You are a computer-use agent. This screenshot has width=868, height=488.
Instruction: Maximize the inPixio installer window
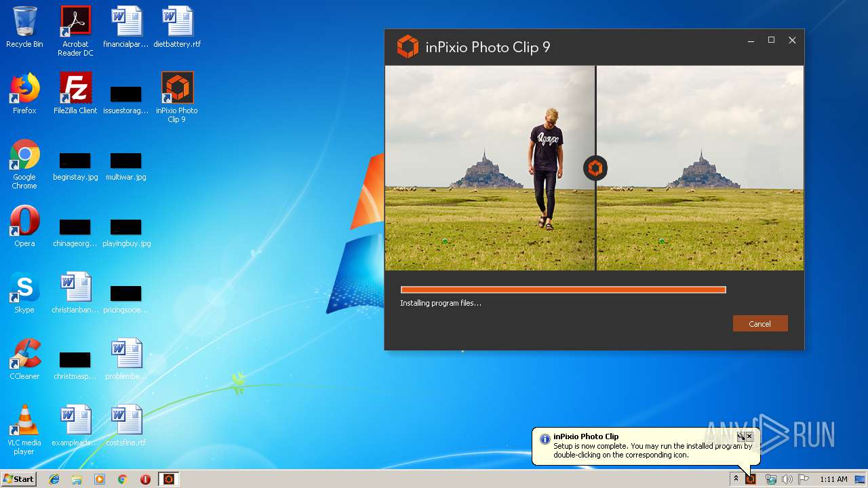click(771, 41)
